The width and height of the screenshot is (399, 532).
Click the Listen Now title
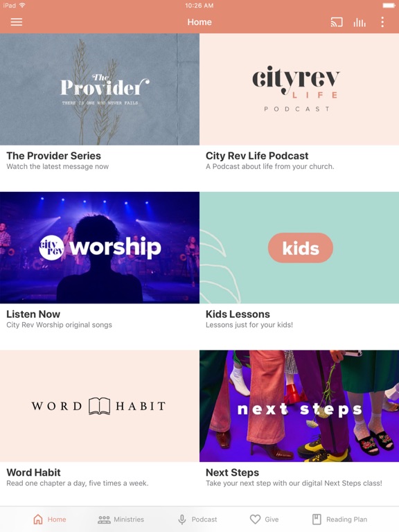[33, 314]
